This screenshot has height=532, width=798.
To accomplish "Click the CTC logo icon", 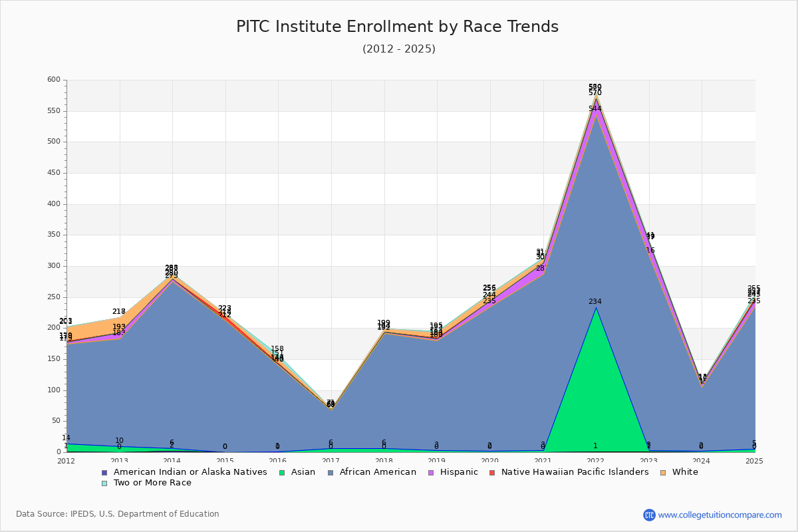I will click(x=649, y=515).
